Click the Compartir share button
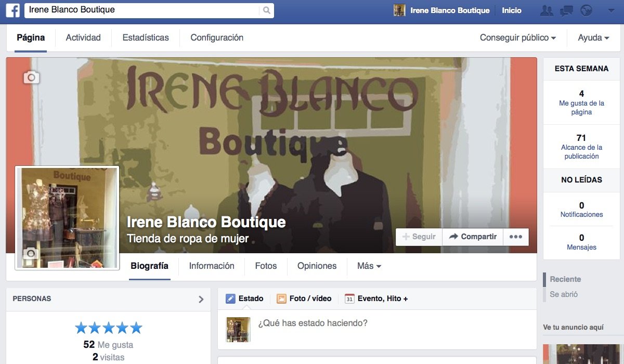The width and height of the screenshot is (624, 364). point(473,237)
